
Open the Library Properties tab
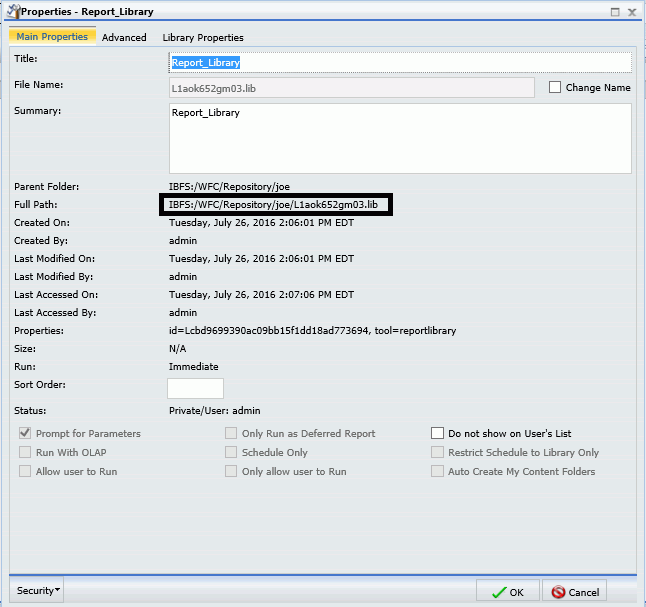(x=203, y=37)
